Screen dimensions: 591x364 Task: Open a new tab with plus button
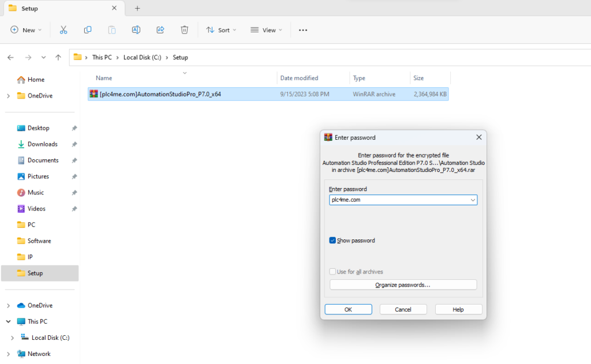click(x=137, y=9)
